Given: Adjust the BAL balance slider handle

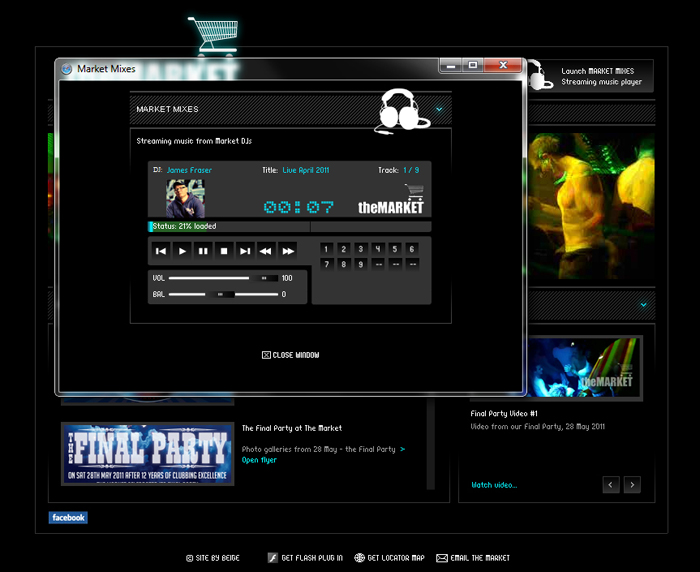Looking at the screenshot, I should (x=220, y=294).
